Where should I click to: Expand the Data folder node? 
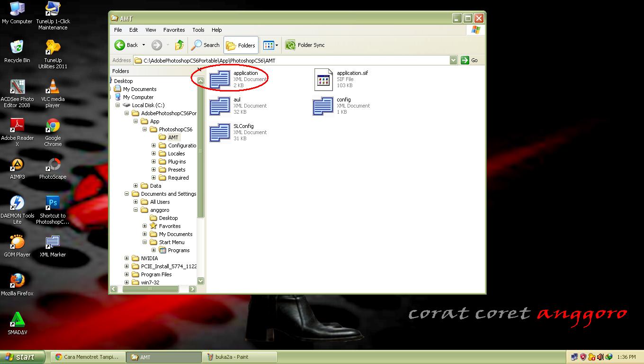click(x=136, y=186)
